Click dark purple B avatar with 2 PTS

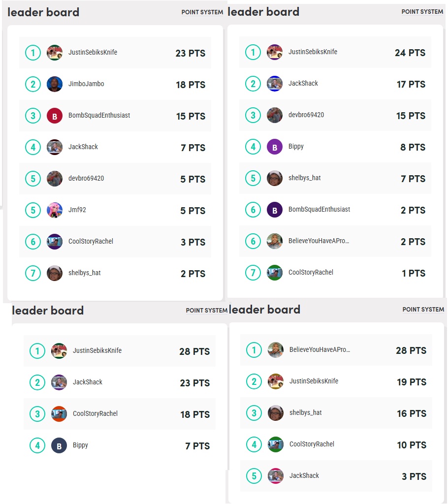pyautogui.click(x=275, y=210)
